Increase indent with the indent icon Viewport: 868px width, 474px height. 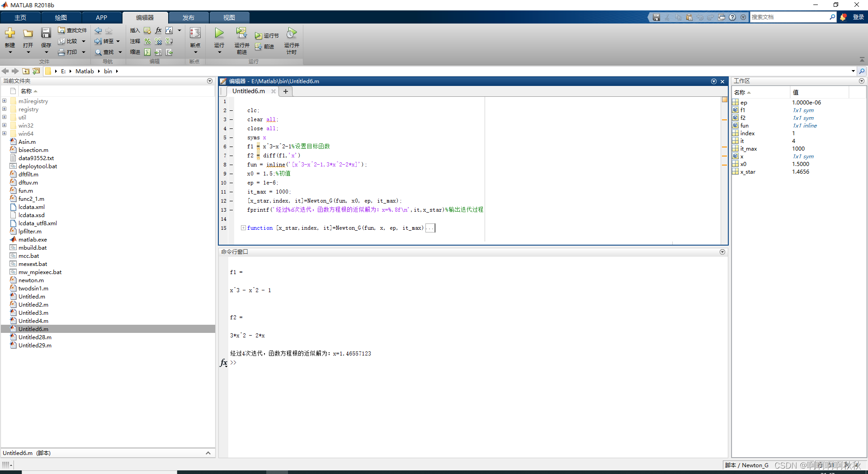pos(158,52)
